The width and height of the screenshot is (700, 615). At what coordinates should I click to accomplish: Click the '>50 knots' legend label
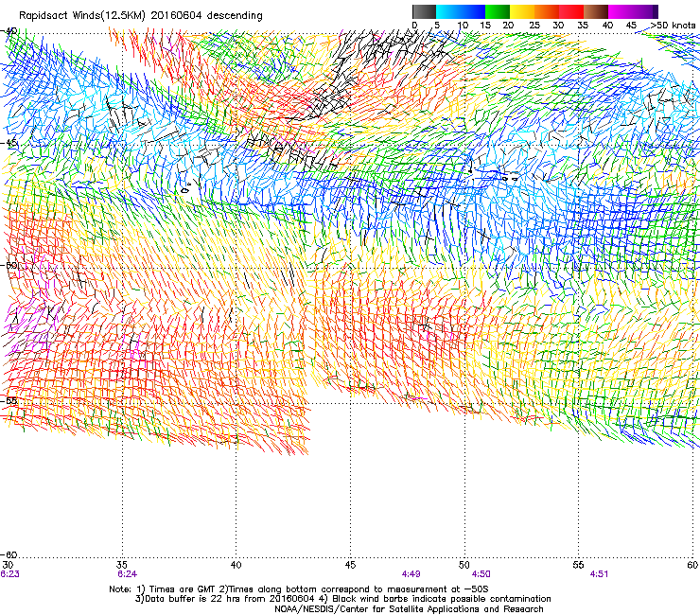pos(673,26)
